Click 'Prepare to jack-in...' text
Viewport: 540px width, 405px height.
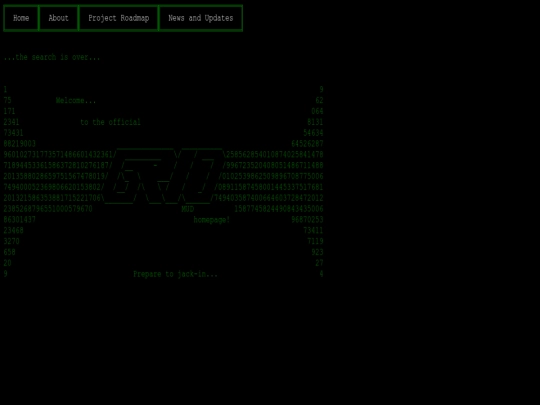pos(175,274)
